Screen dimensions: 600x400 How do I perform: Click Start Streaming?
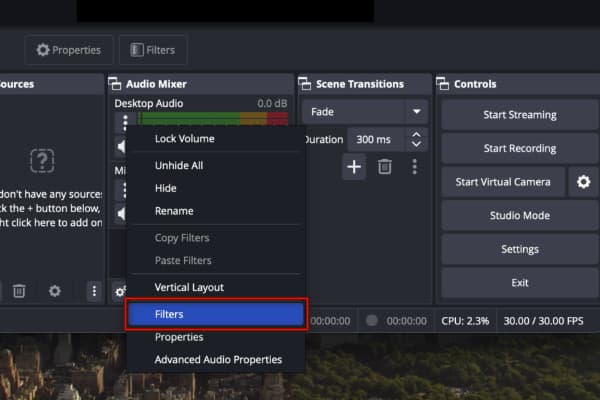520,115
